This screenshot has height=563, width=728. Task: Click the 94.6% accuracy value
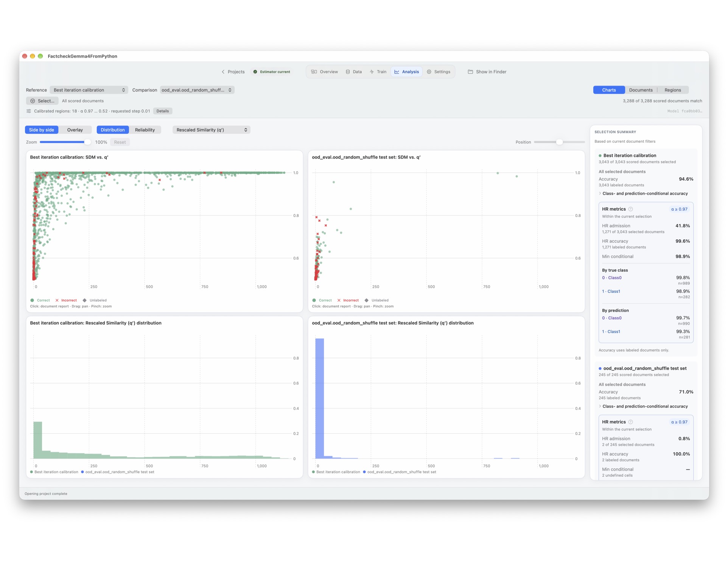pyautogui.click(x=686, y=179)
